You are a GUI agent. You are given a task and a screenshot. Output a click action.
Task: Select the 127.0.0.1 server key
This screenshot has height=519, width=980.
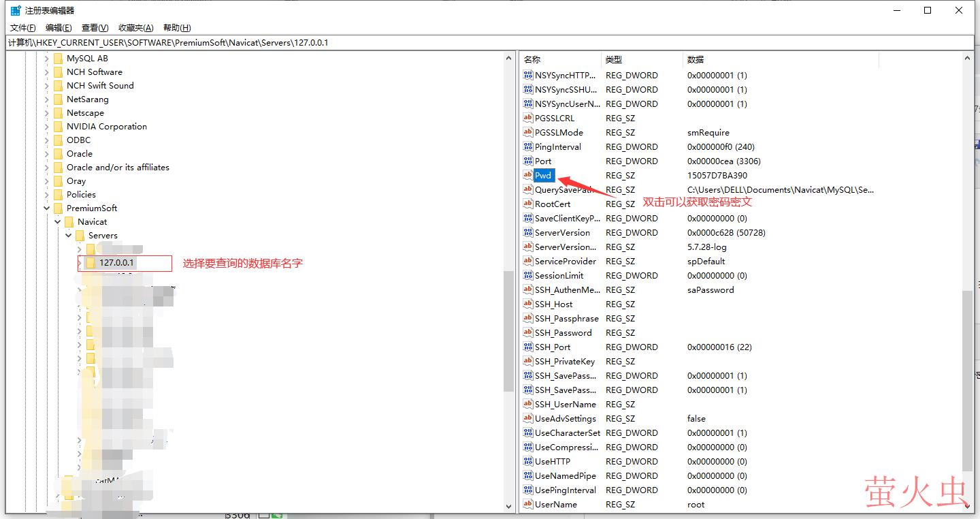pos(118,263)
